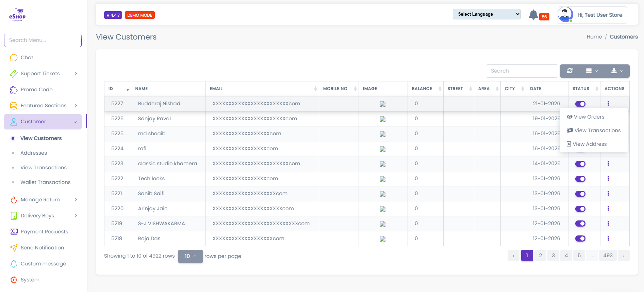Expand the columns visibility dropdown

pos(592,71)
